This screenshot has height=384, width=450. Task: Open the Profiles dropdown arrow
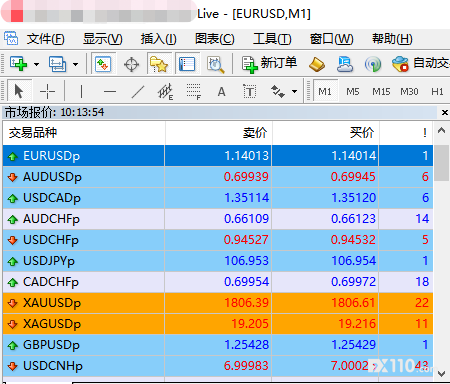[x=76, y=64]
